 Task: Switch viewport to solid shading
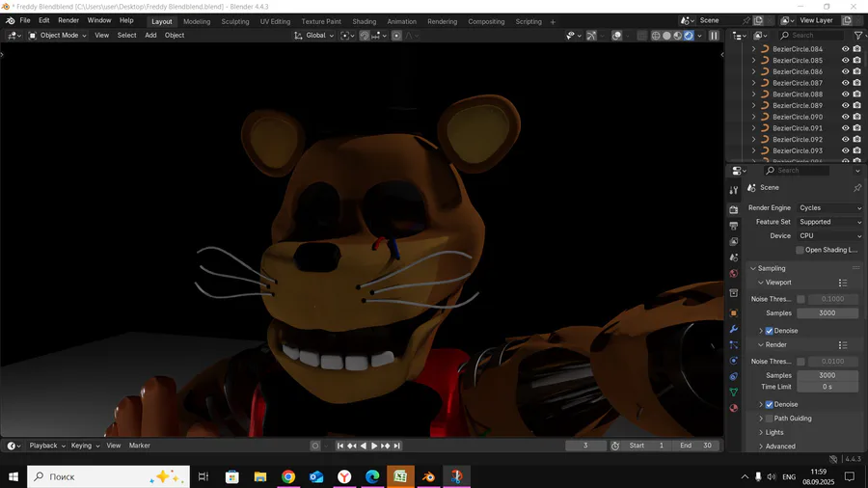[x=666, y=36]
